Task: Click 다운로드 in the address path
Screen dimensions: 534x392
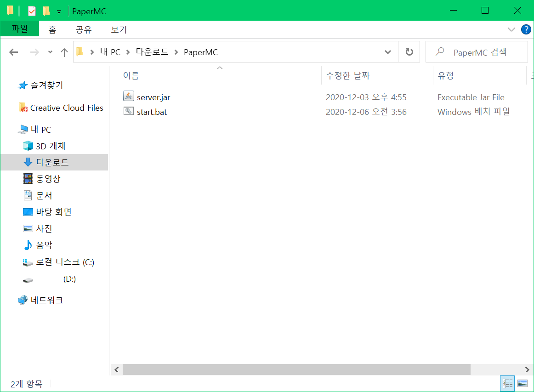Action: [x=152, y=52]
